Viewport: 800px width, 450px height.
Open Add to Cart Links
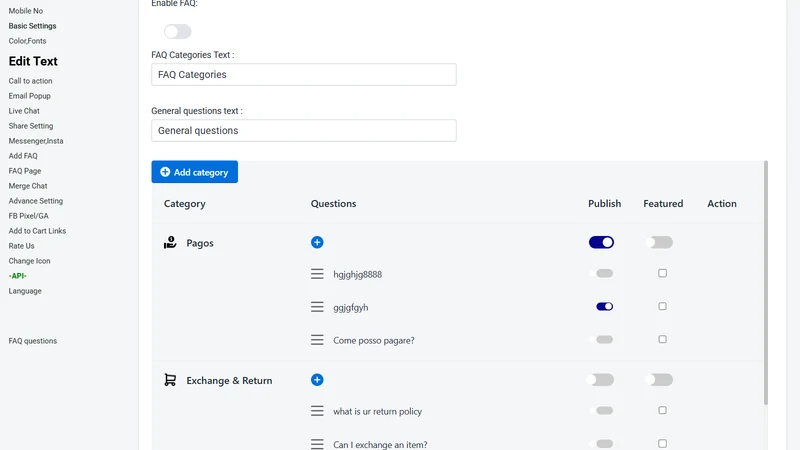click(x=37, y=231)
